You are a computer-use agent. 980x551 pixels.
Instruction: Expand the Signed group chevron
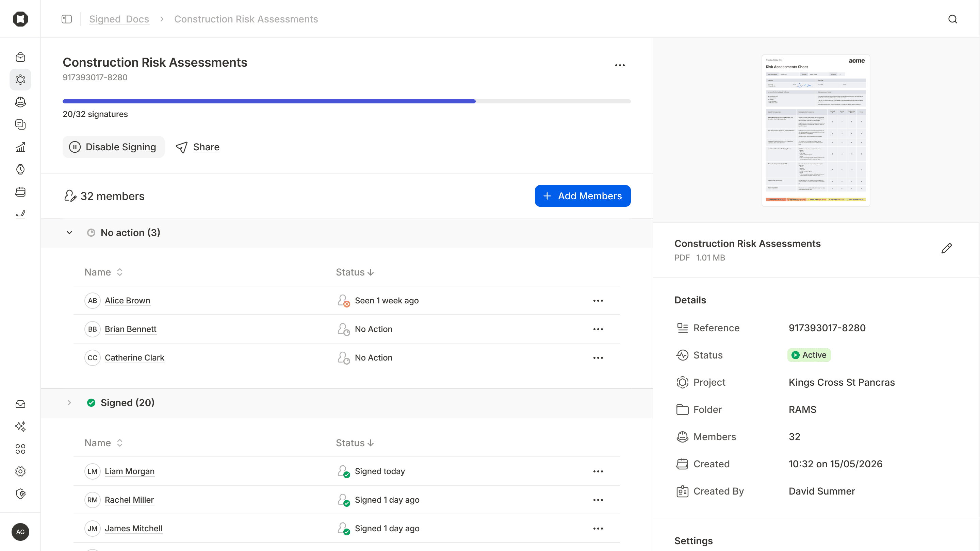[x=69, y=402]
